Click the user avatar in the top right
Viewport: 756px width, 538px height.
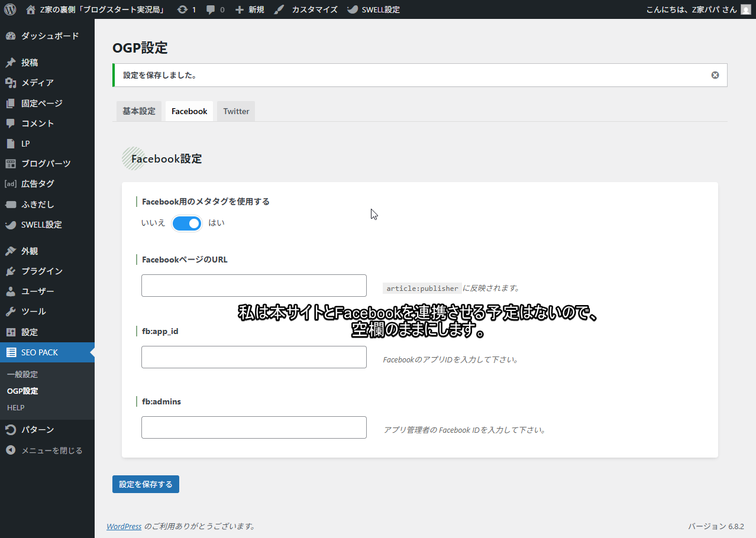pyautogui.click(x=746, y=9)
